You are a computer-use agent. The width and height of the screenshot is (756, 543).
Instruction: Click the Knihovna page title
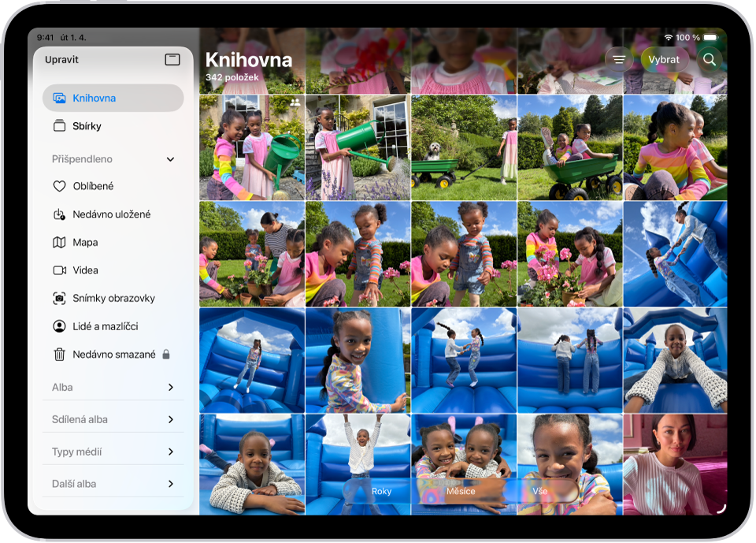tap(249, 60)
